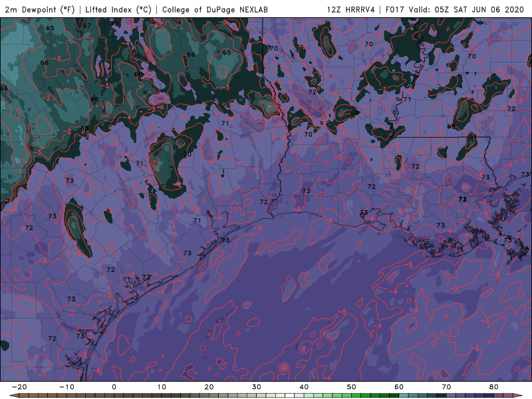Click the "-20" color scale label

19,387
